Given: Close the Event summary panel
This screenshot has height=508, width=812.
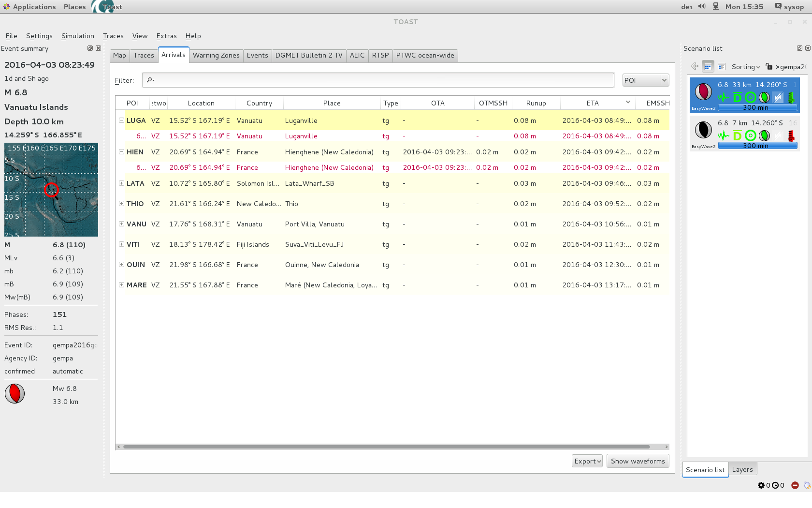Looking at the screenshot, I should (x=98, y=48).
